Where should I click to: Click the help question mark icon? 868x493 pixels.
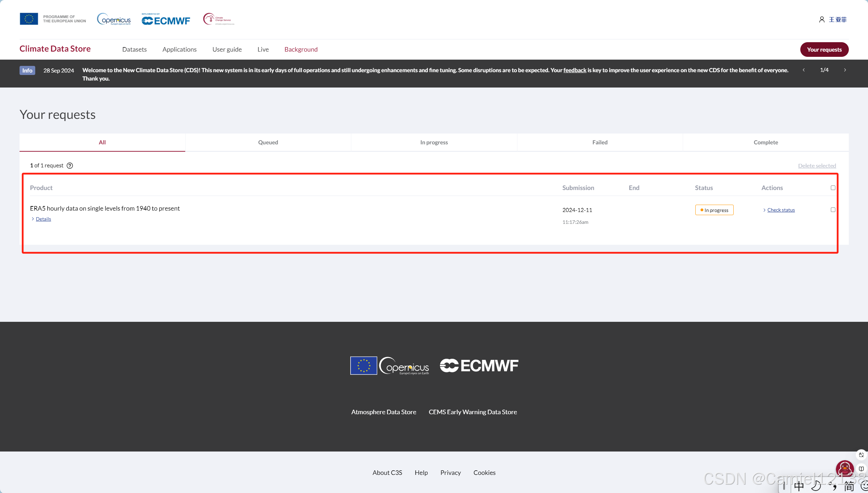70,166
